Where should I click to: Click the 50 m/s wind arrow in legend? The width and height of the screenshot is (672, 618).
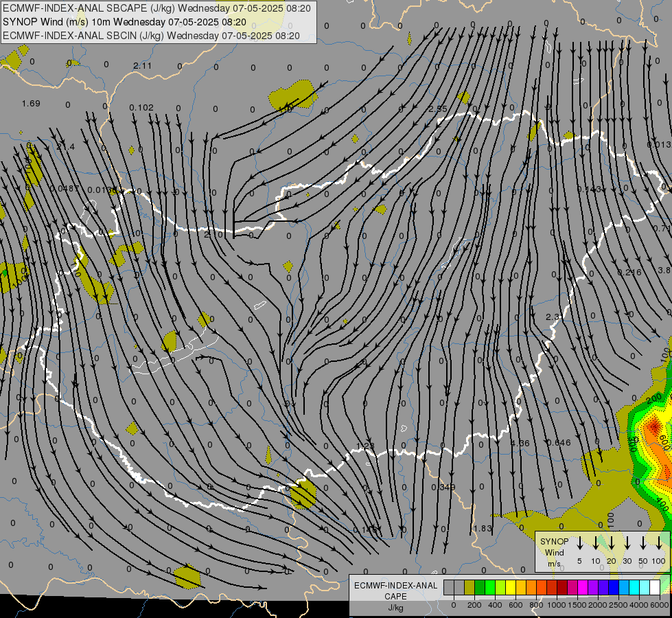[x=643, y=542]
